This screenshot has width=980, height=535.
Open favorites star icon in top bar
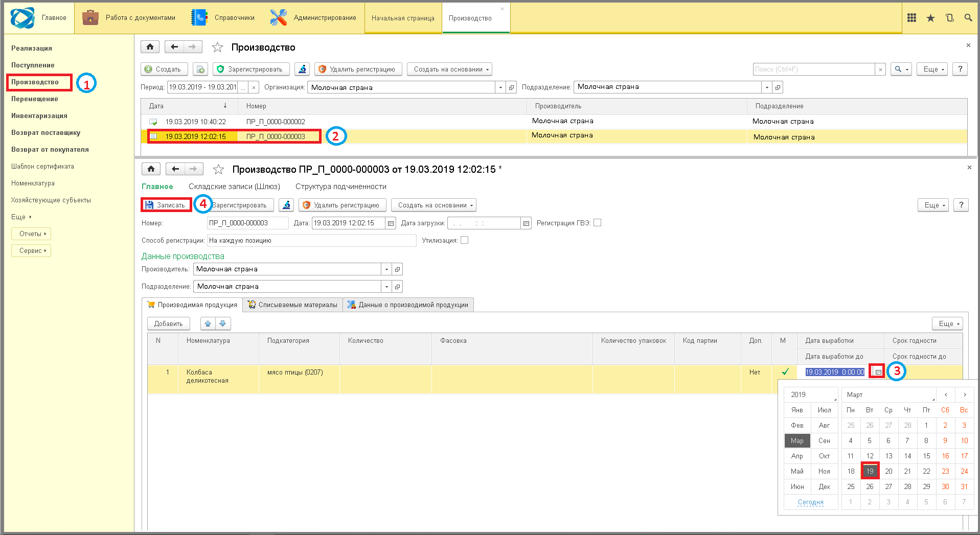[930, 18]
